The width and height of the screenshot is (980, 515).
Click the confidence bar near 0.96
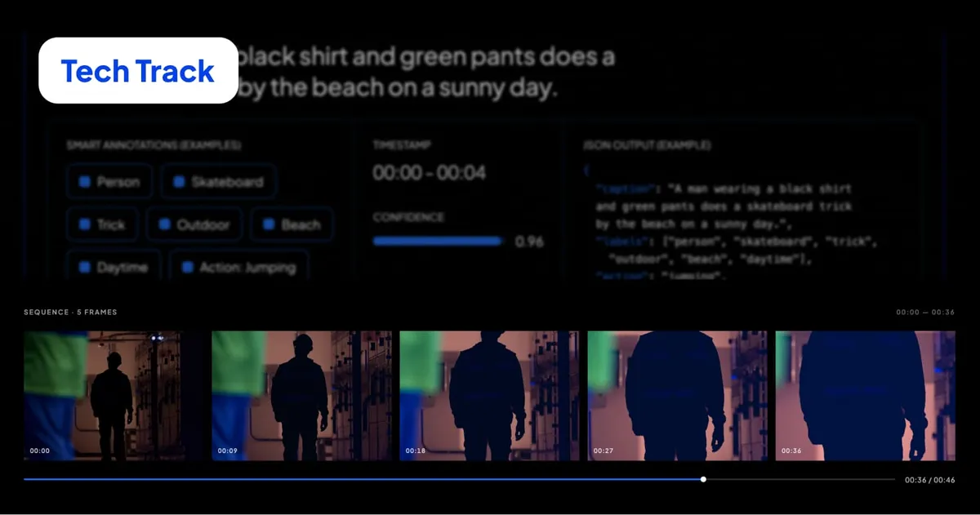point(438,241)
